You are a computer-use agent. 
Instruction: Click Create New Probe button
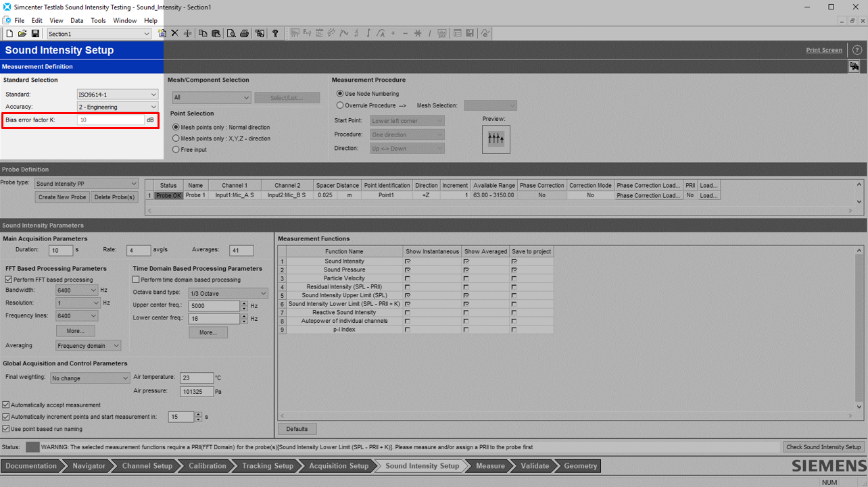(62, 197)
